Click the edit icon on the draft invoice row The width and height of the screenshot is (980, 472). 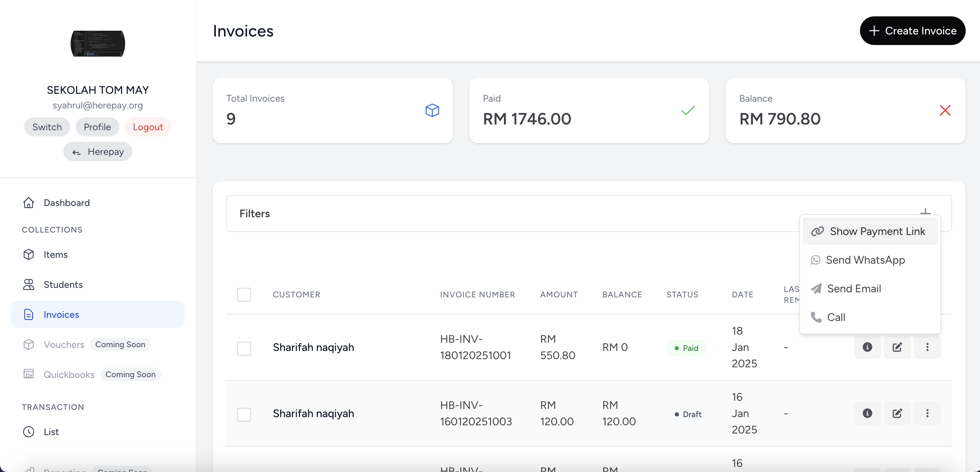click(898, 413)
